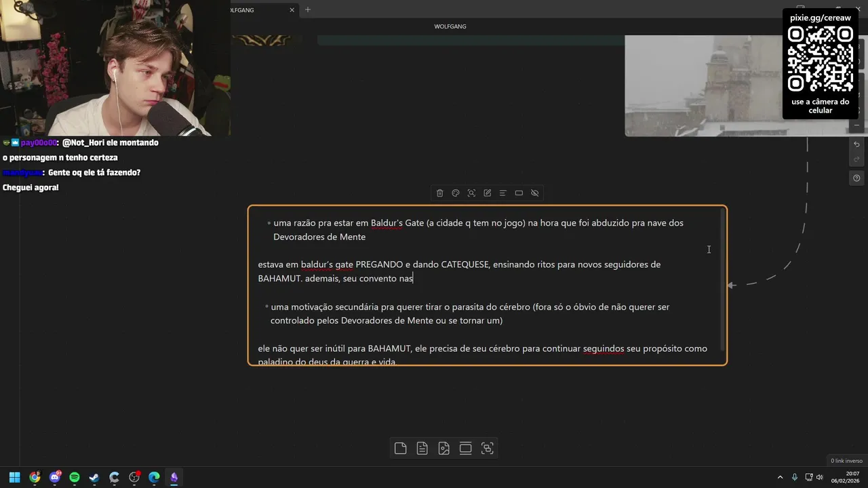Zoom out the canvas with the minus button
This screenshot has height=488, width=868.
tap(856, 125)
